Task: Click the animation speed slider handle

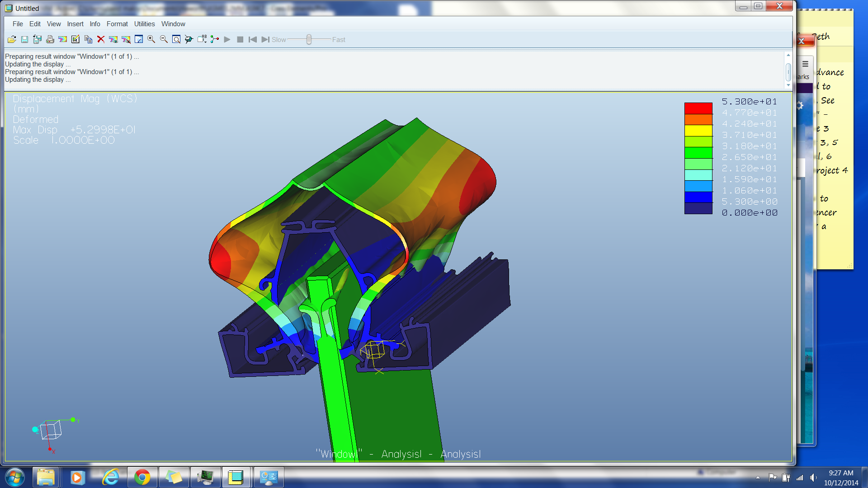Action: [x=309, y=40]
